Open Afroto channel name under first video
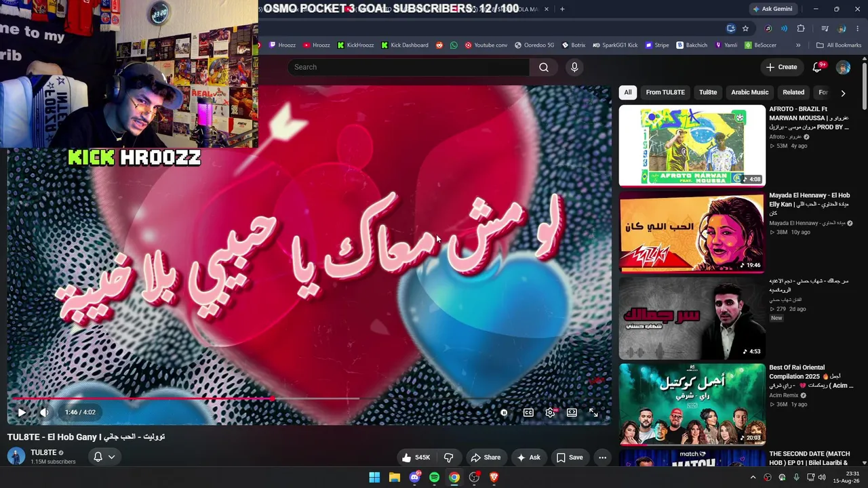Image resolution: width=868 pixels, height=488 pixels. 785,137
